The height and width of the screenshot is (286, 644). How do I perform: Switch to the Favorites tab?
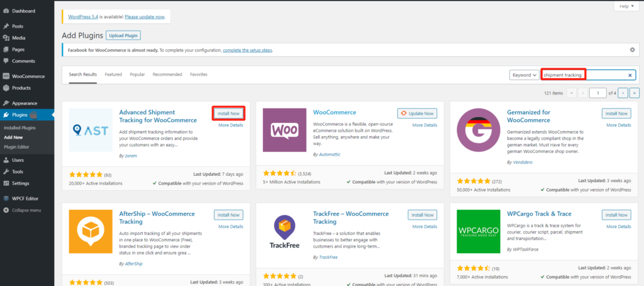[x=199, y=74]
